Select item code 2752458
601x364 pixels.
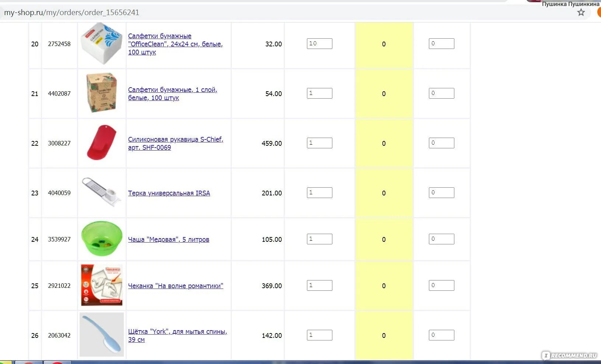point(59,44)
